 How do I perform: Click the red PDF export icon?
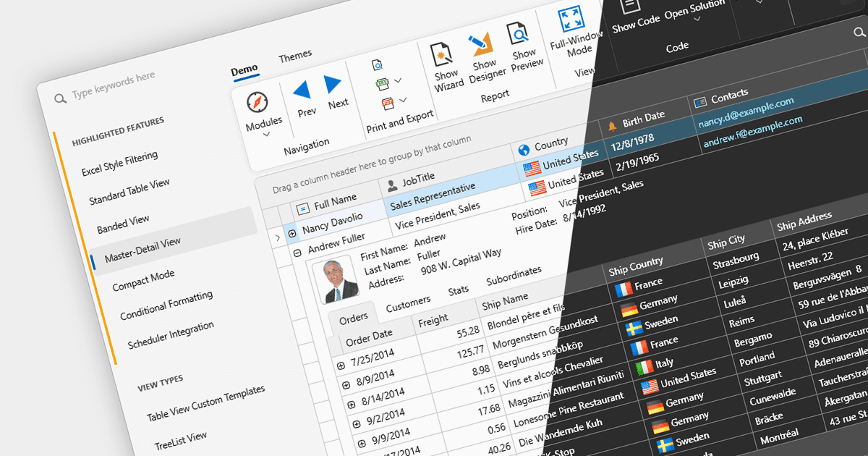click(x=387, y=104)
